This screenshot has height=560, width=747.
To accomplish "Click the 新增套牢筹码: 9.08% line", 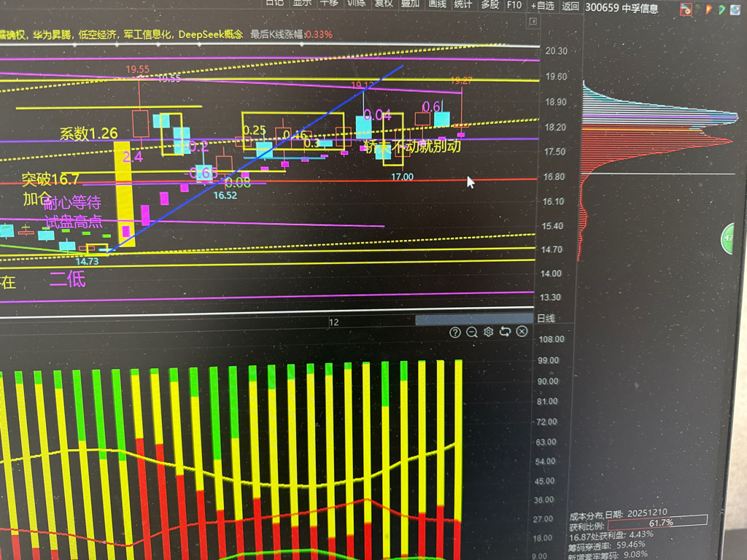I will [608, 555].
